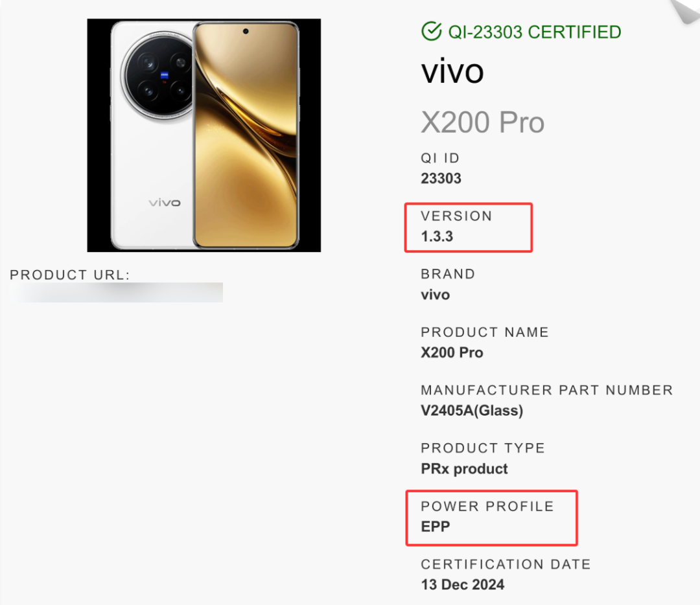Select the version number 1.3.3

coord(437,236)
